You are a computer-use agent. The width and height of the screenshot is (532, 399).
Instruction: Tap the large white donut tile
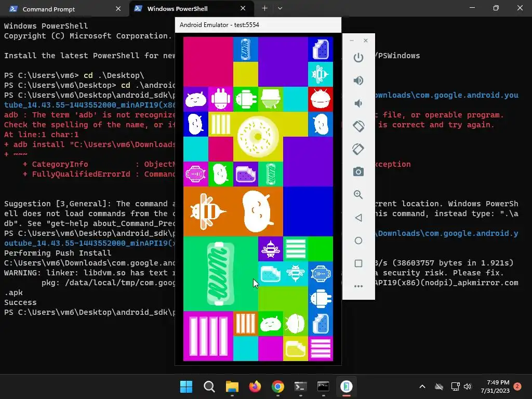[258, 137]
